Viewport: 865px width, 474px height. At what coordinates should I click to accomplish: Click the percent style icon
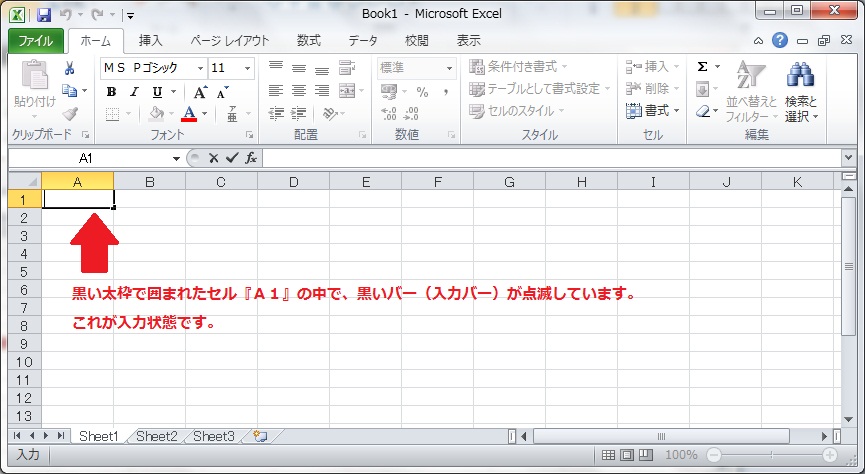pyautogui.click(x=422, y=92)
